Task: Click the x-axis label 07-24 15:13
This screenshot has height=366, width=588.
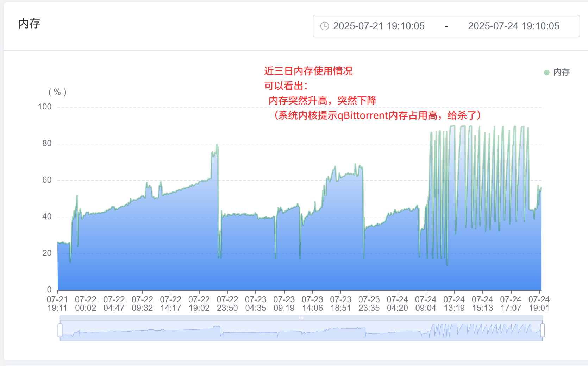Action: pos(482,304)
